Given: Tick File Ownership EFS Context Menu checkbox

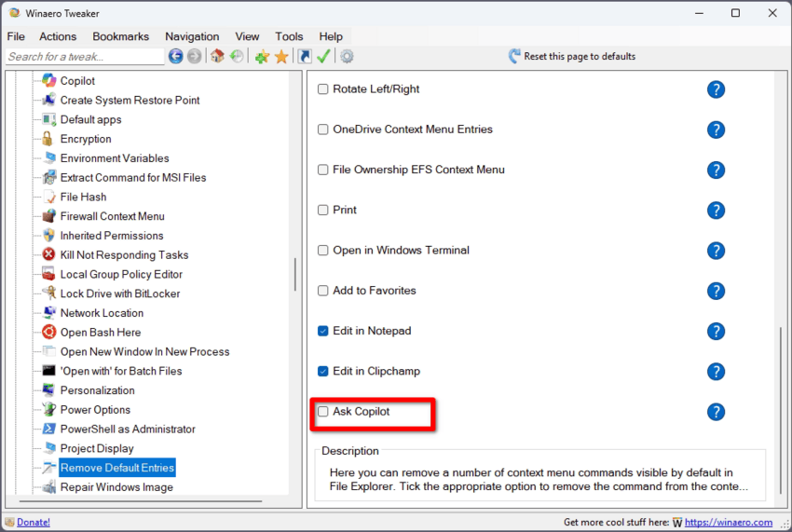Looking at the screenshot, I should pos(322,170).
